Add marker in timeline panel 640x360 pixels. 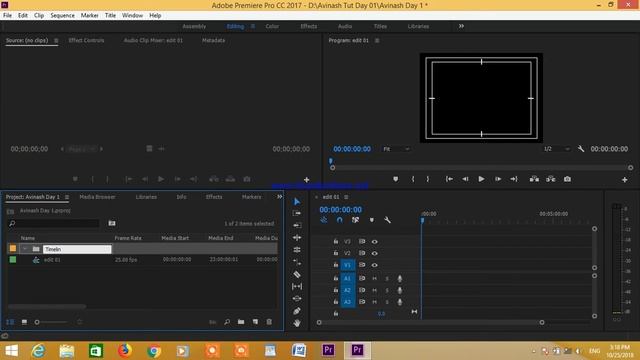tap(371, 220)
